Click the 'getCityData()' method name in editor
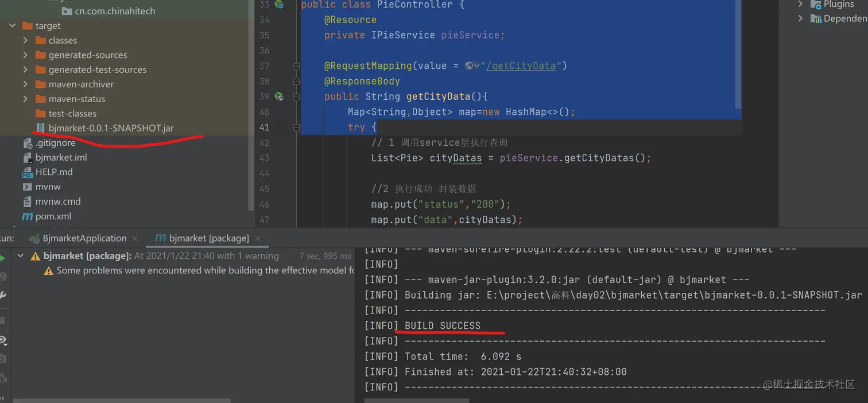Image resolution: width=868 pixels, height=403 pixels. (x=447, y=96)
